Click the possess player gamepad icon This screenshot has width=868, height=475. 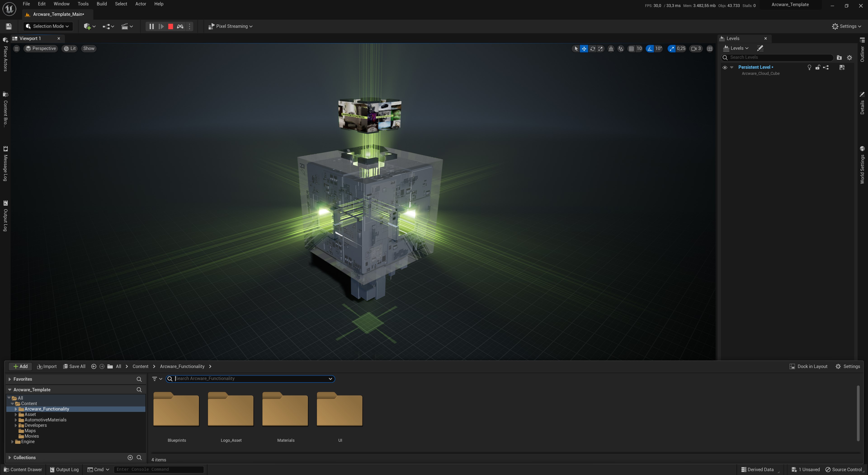pos(180,26)
